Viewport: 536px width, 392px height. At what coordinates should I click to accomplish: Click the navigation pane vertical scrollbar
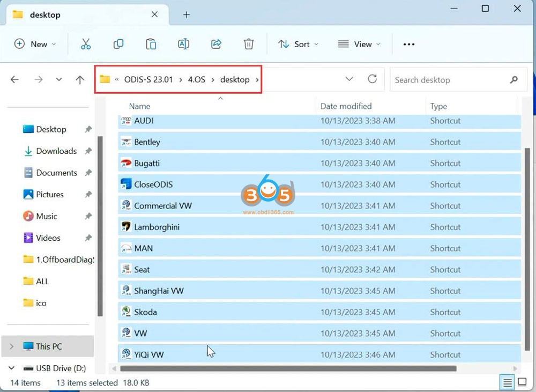100,226
